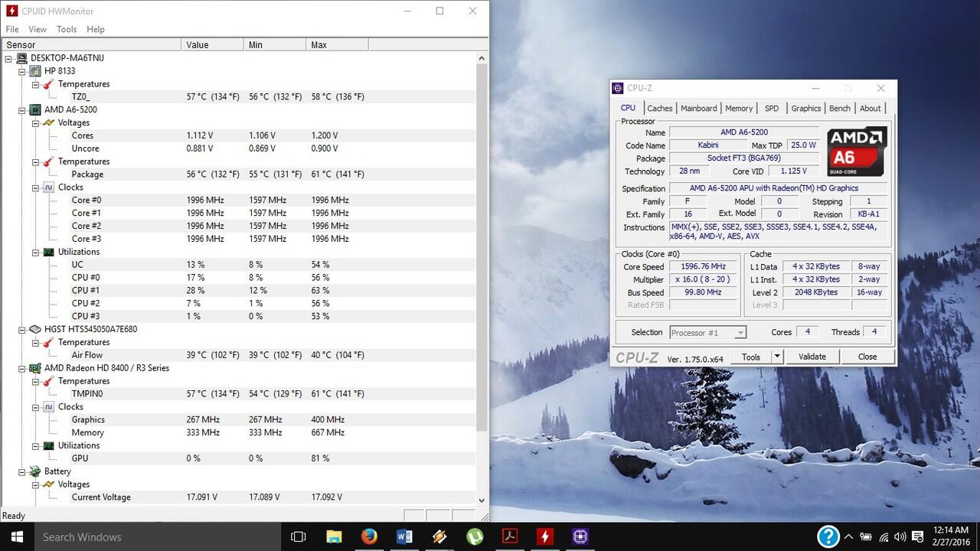Screen dimensions: 980x551
Task: Open the Tools menu in HWMonitor
Action: (x=67, y=29)
